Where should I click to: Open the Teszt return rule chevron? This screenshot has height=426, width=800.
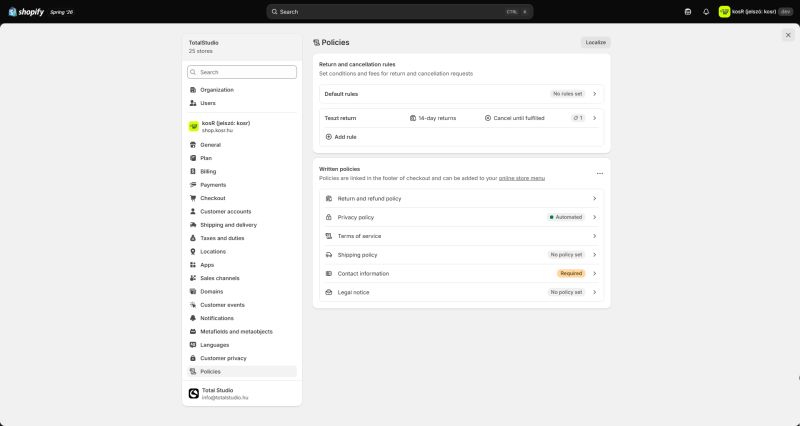coord(594,118)
